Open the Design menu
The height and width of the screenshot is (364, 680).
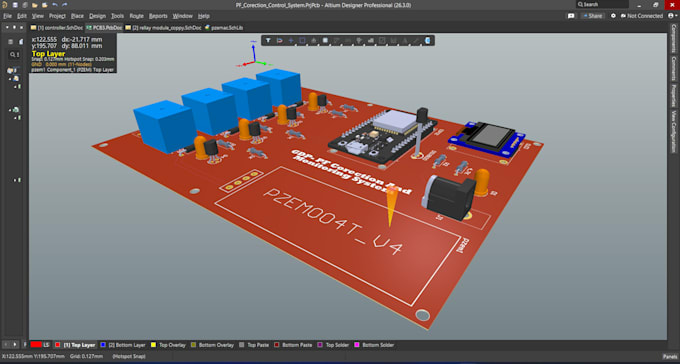(97, 16)
